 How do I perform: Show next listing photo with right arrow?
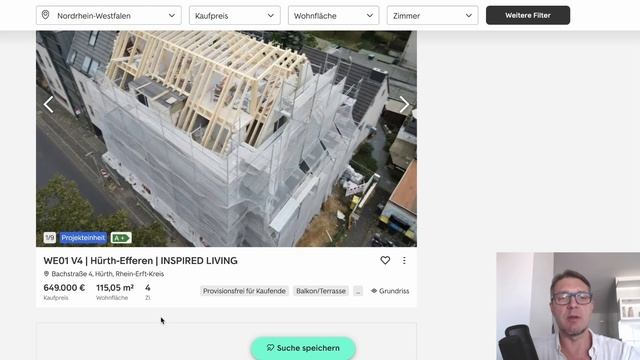click(x=404, y=104)
